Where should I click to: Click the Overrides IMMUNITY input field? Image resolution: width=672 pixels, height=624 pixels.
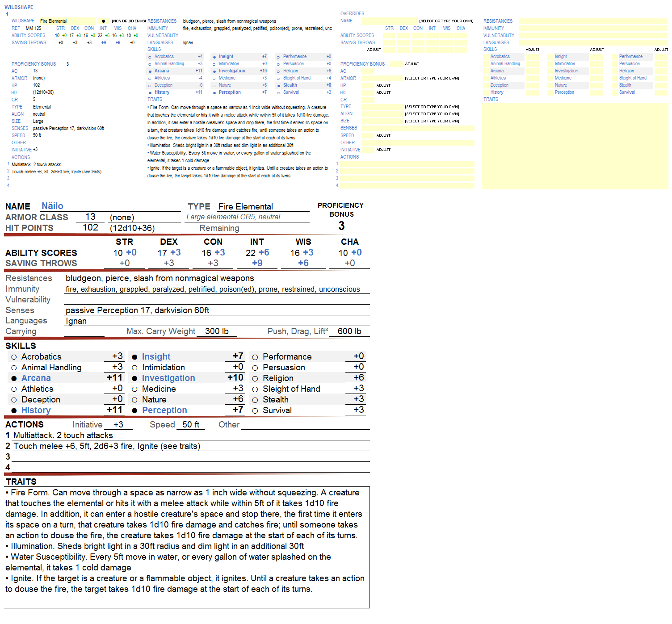593,28
